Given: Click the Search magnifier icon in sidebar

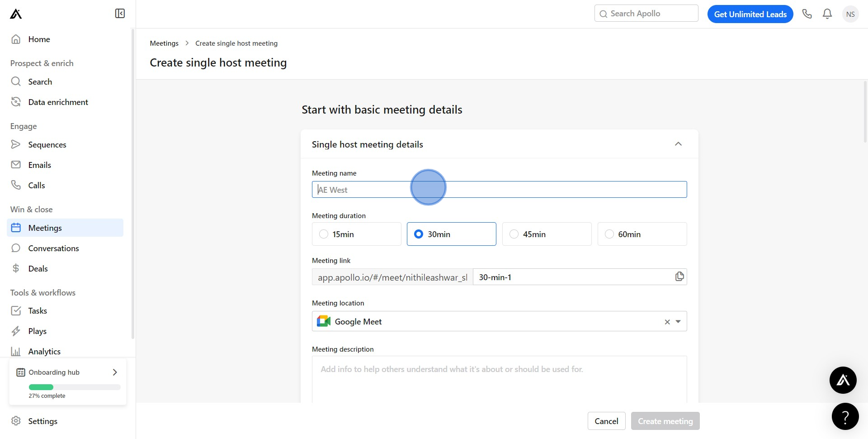Looking at the screenshot, I should [16, 81].
